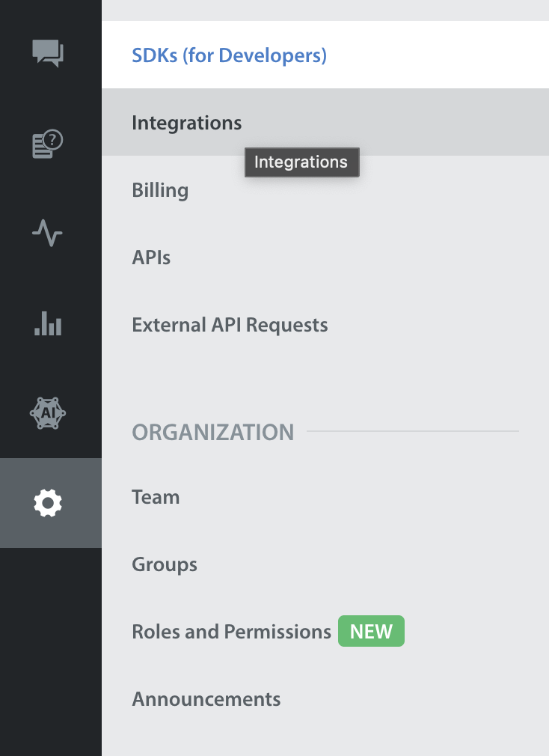Click the divider line beside ORGANIZATION
The image size is (549, 756).
click(413, 431)
